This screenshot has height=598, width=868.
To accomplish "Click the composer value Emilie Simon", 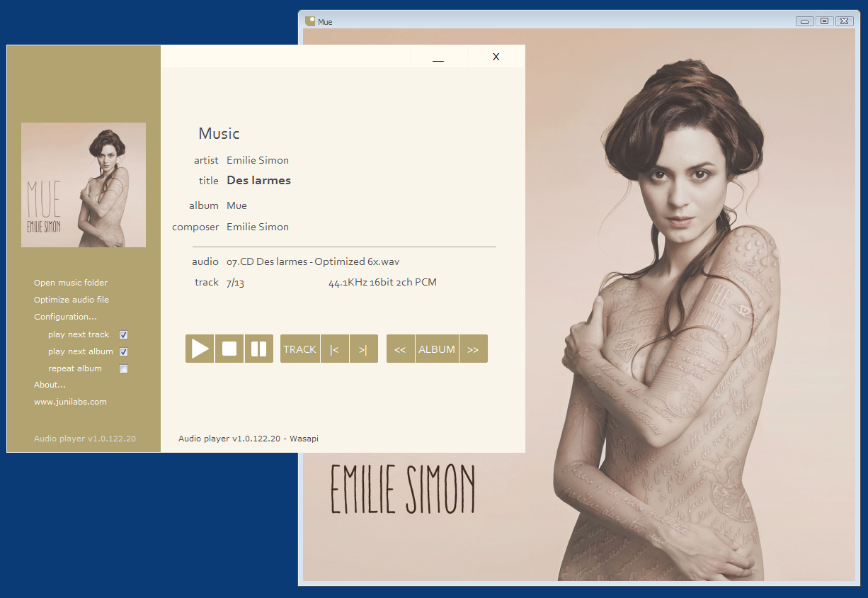I will [258, 227].
